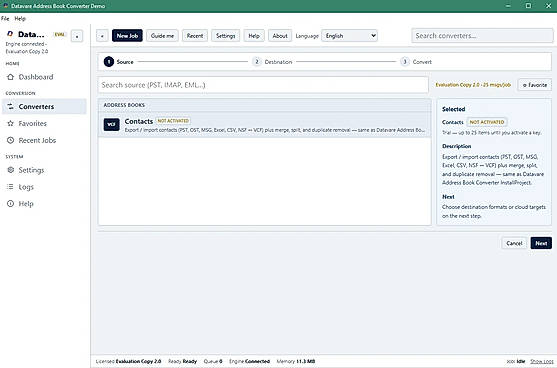
Task: Open the About dialog
Action: pos(280,36)
